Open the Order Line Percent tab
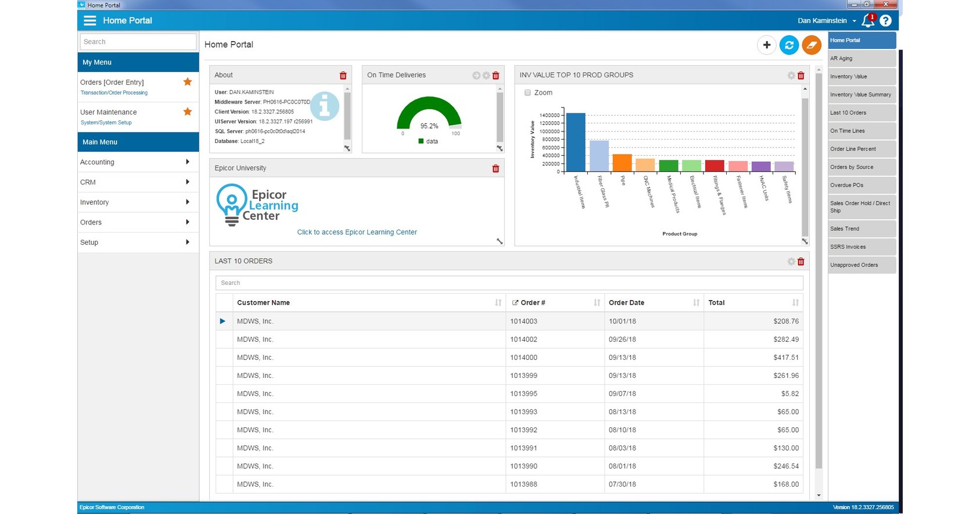 [x=862, y=149]
